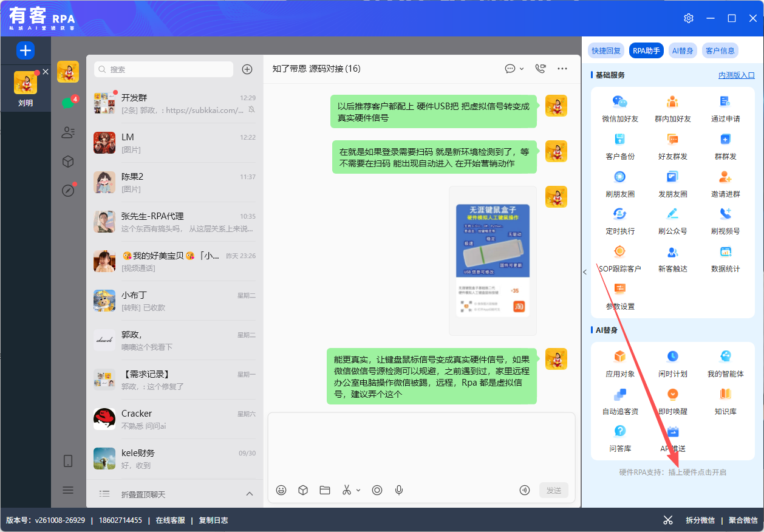Image resolution: width=764 pixels, height=532 pixels.
Task: Open 数据统计 panel
Action: 725,259
